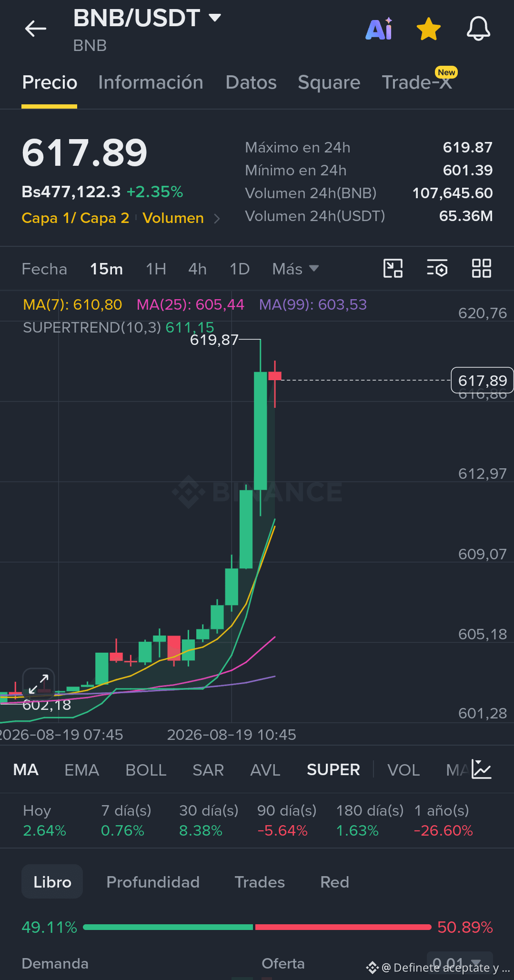This screenshot has height=980, width=514.
Task: Select the 90 día(s) -5.64% performance
Action: (x=287, y=820)
